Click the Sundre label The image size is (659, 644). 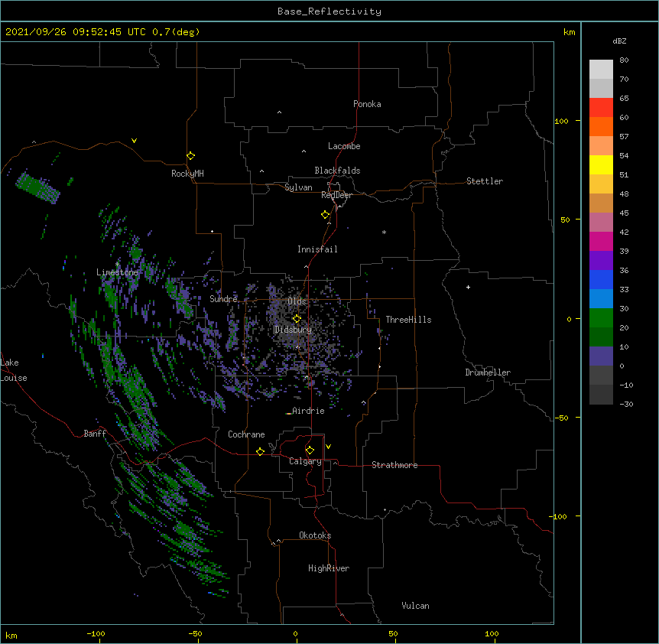coord(223,299)
